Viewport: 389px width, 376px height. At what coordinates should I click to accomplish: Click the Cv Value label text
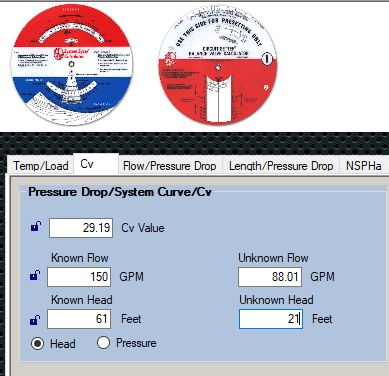pos(143,228)
